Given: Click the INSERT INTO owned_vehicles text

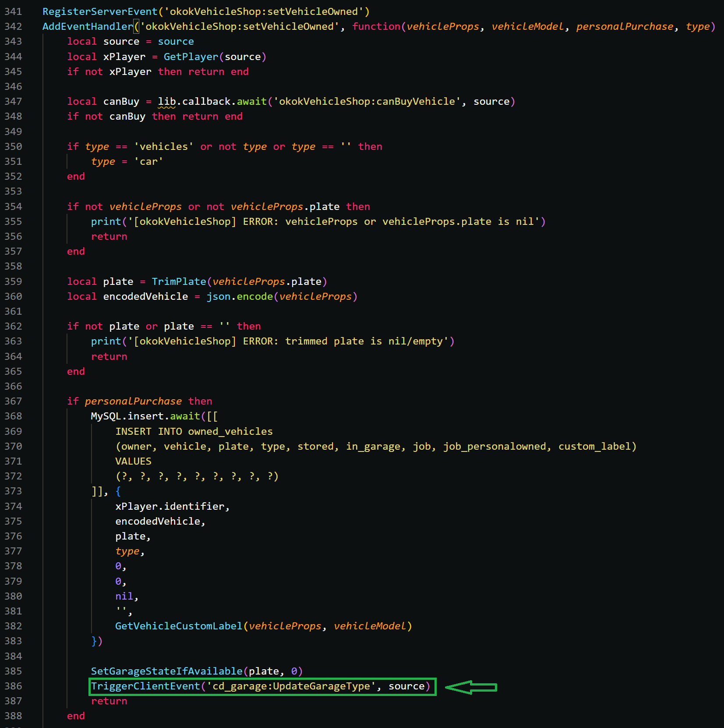Looking at the screenshot, I should coord(194,431).
